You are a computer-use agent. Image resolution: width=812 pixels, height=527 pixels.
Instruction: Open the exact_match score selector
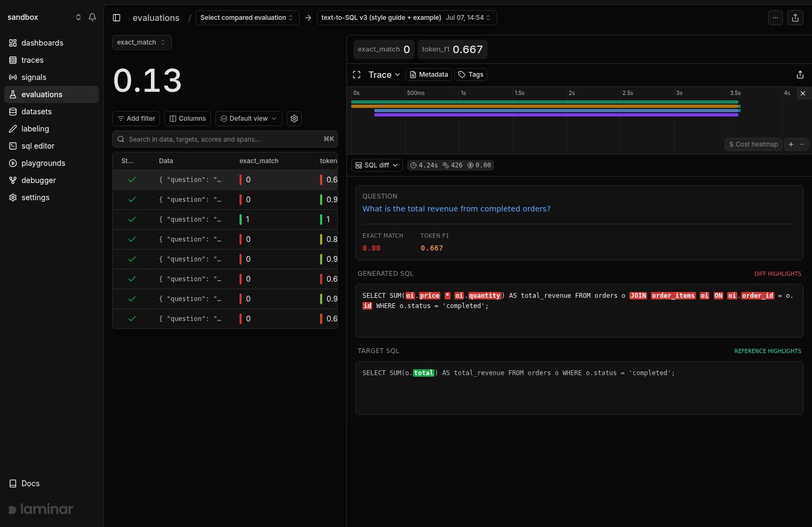click(142, 42)
